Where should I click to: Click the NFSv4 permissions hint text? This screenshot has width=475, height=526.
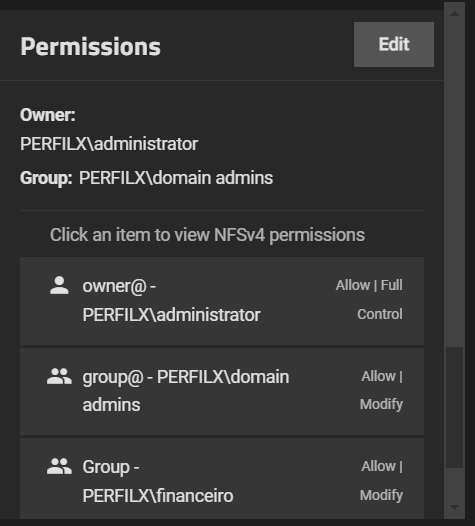click(x=207, y=235)
